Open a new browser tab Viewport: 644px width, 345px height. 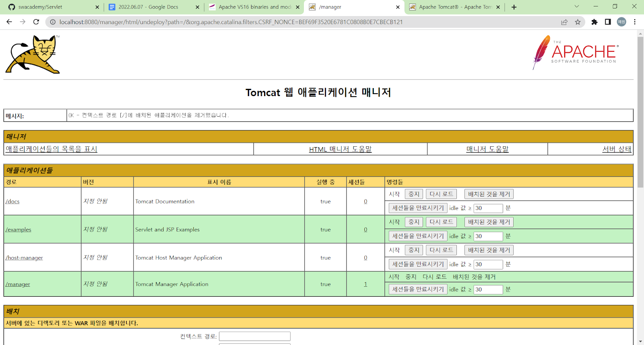click(x=514, y=7)
